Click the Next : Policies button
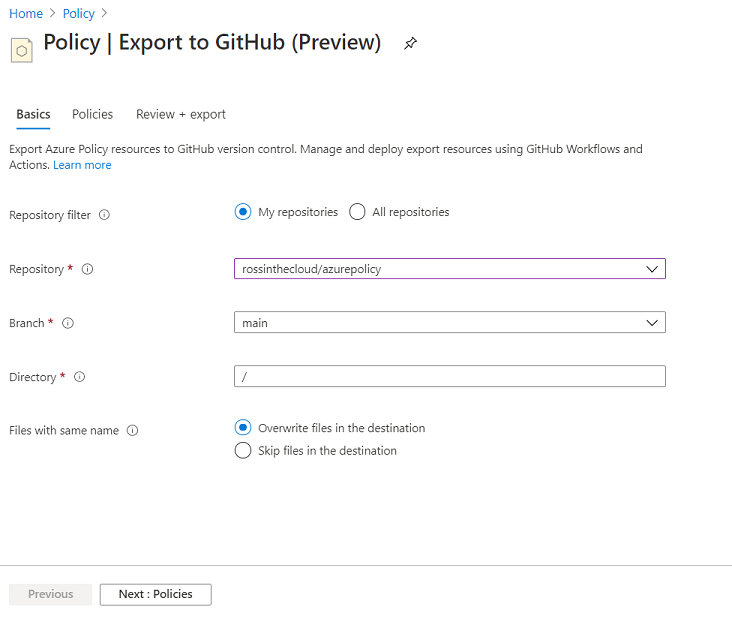 [155, 594]
